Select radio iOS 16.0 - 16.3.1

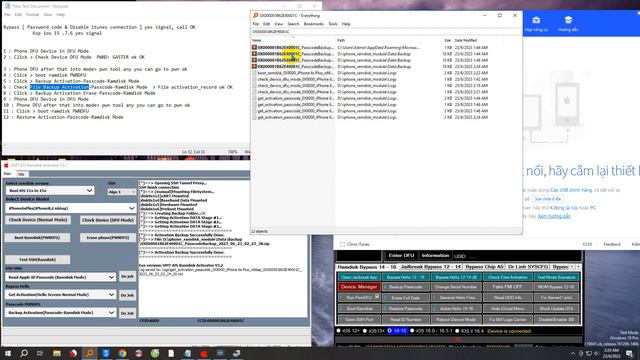[412, 331]
